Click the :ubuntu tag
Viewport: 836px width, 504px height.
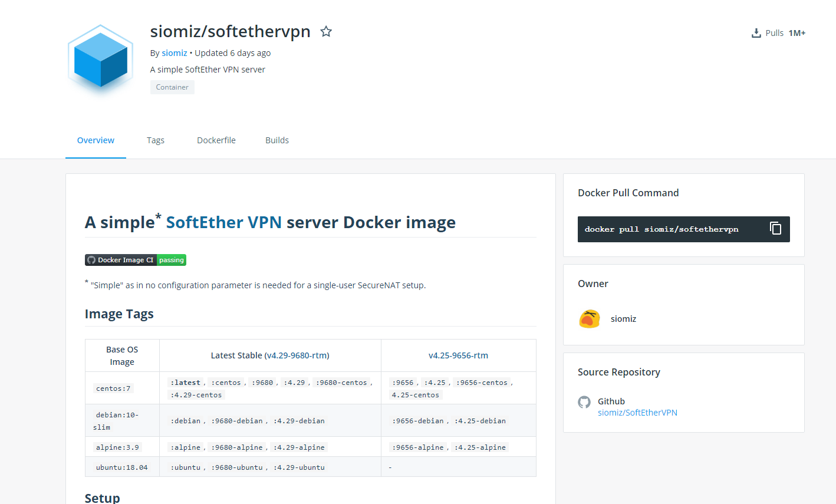[186, 467]
